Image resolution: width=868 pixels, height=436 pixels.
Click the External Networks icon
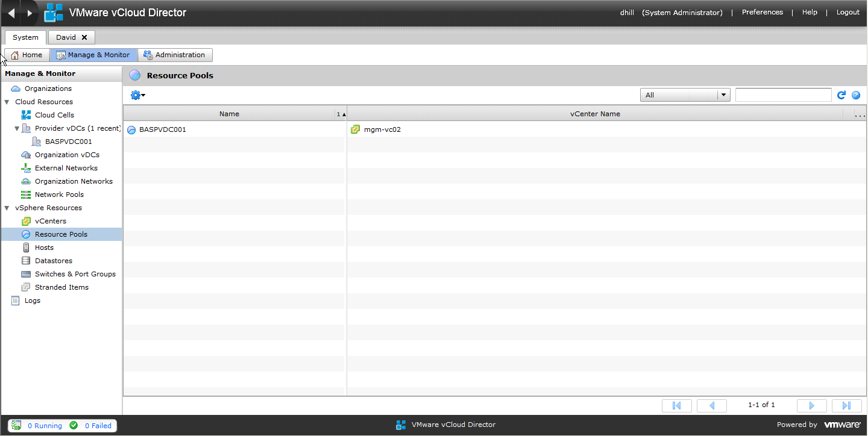[26, 168]
